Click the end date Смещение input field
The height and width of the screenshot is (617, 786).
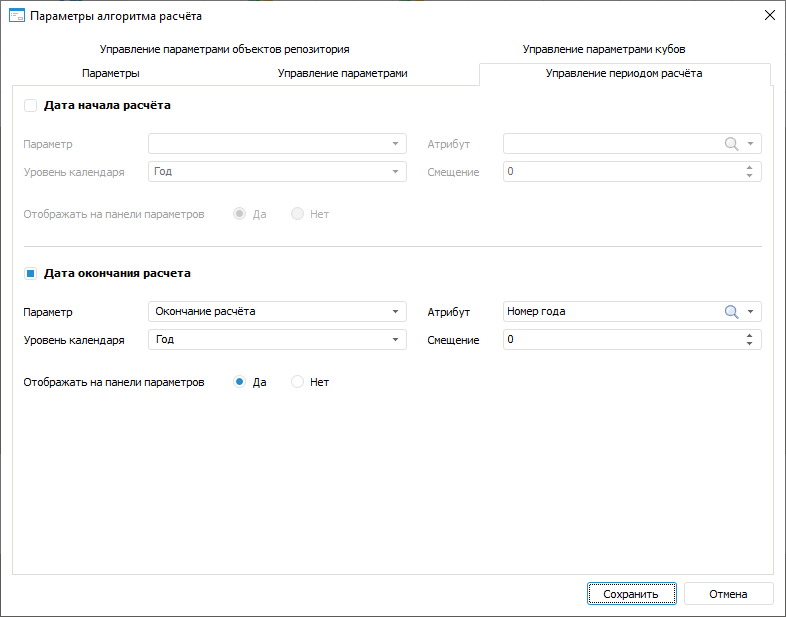point(620,340)
